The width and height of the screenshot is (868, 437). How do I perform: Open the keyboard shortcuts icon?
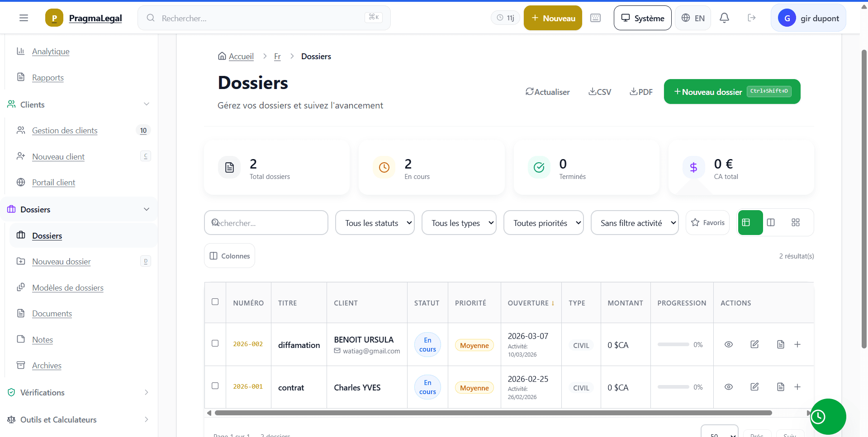[x=595, y=18]
